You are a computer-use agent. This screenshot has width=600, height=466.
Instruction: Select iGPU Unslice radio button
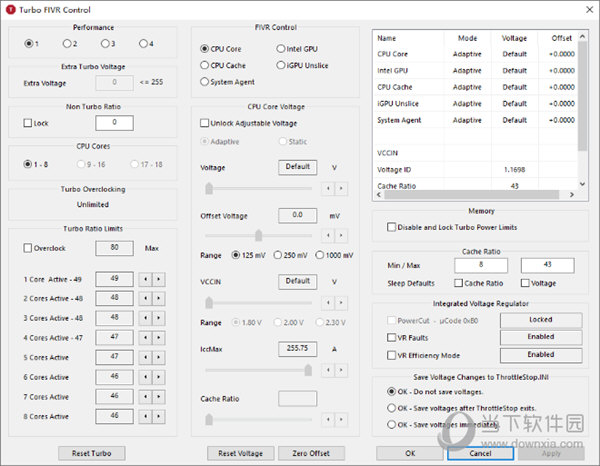pyautogui.click(x=302, y=65)
